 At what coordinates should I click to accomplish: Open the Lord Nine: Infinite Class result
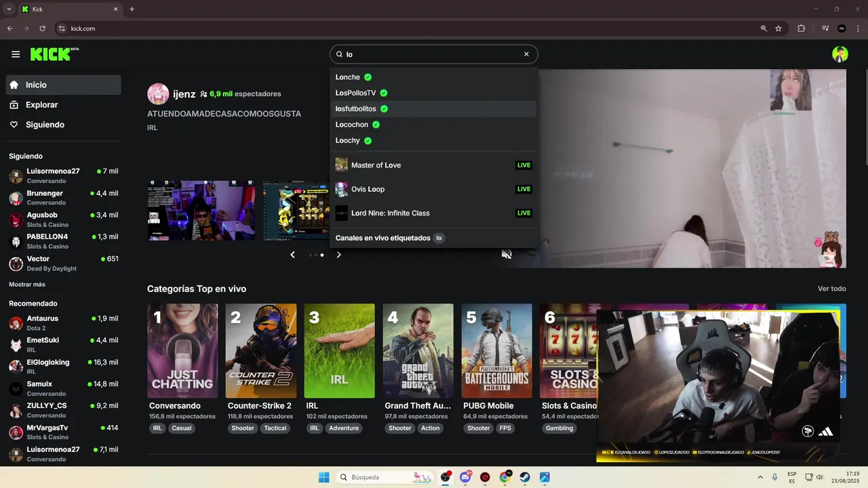[434, 213]
